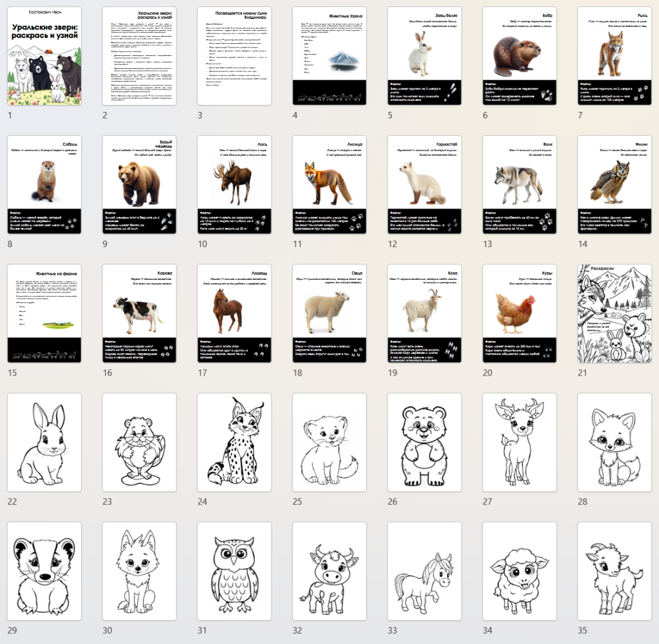
Task: Select the 'Животные Урала' slide with mountain
Action: [329, 56]
